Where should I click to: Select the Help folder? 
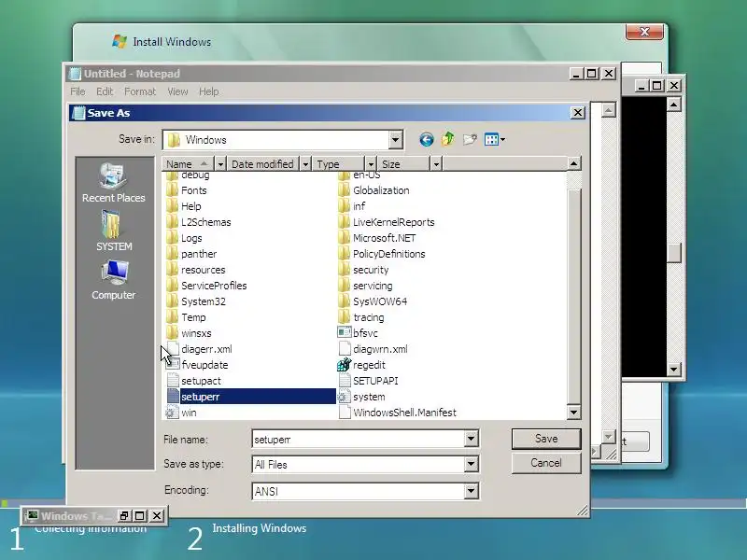184,206
